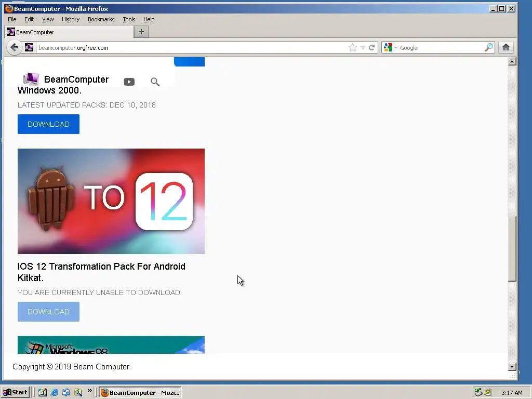Image resolution: width=532 pixels, height=399 pixels.
Task: Click the Outlook Express quick launch icon
Action: [66, 392]
